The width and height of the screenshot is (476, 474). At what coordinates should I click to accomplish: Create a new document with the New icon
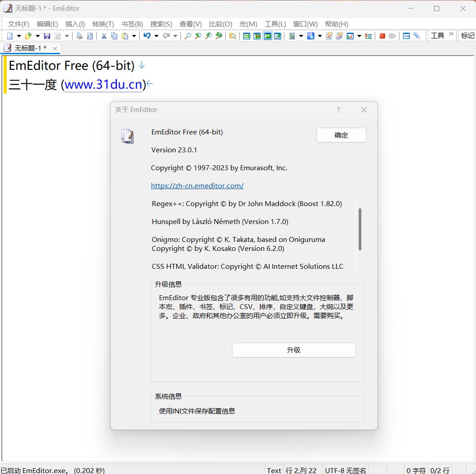tap(10, 36)
